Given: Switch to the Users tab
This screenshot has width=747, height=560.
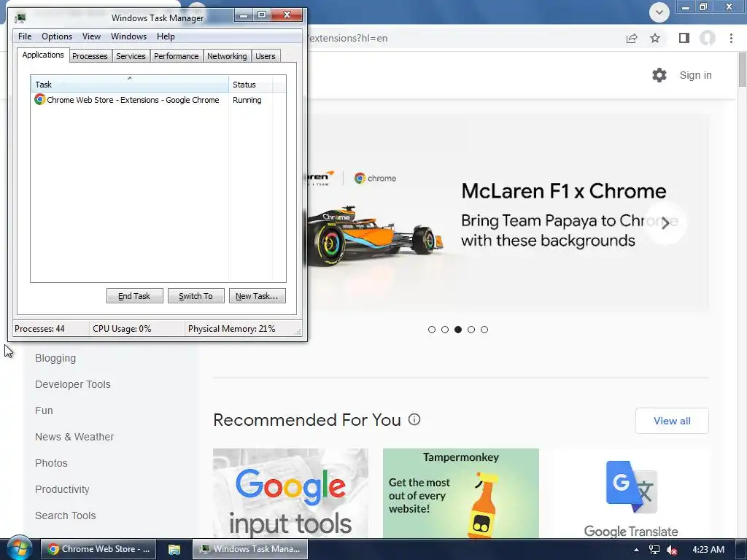Looking at the screenshot, I should (x=266, y=56).
